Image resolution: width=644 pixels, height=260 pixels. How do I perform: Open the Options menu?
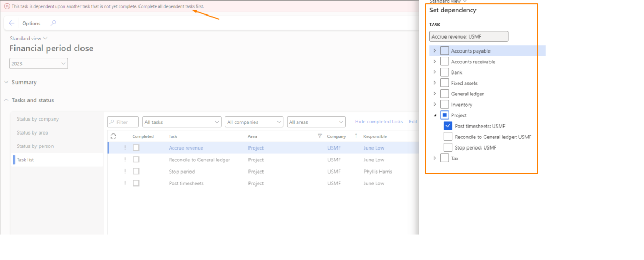click(31, 24)
